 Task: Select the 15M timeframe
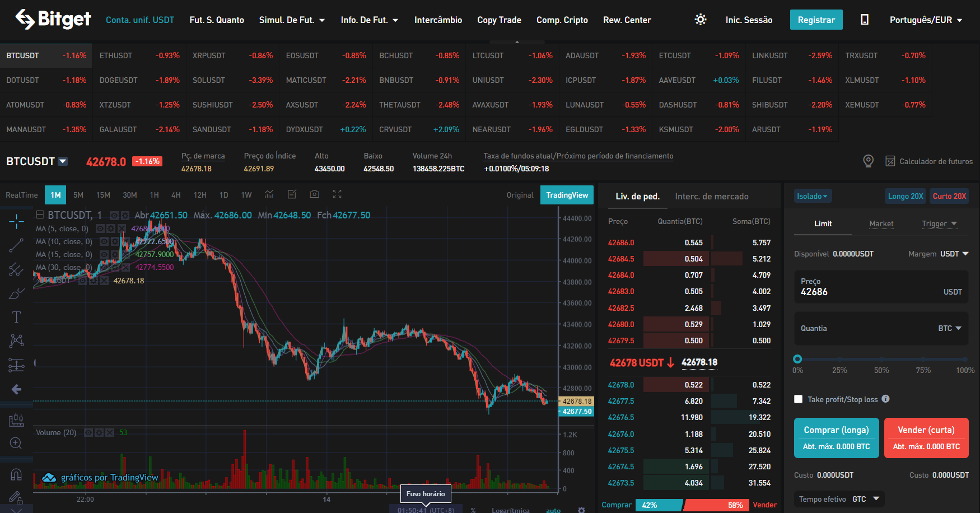[x=103, y=195]
